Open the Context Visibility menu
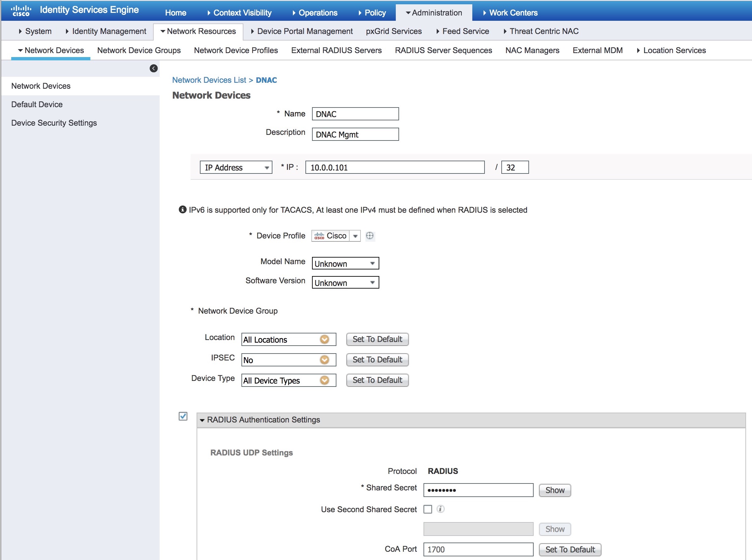Screen dimensions: 752x560 (239, 13)
